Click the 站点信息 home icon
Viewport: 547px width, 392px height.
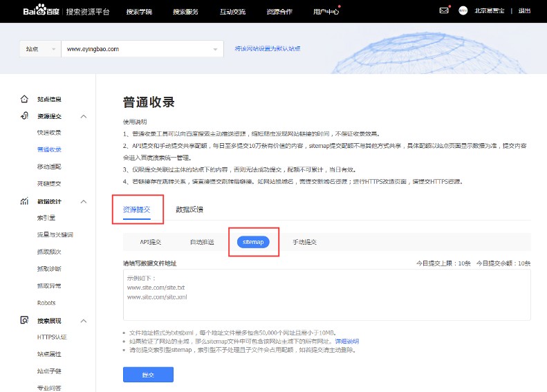point(24,99)
